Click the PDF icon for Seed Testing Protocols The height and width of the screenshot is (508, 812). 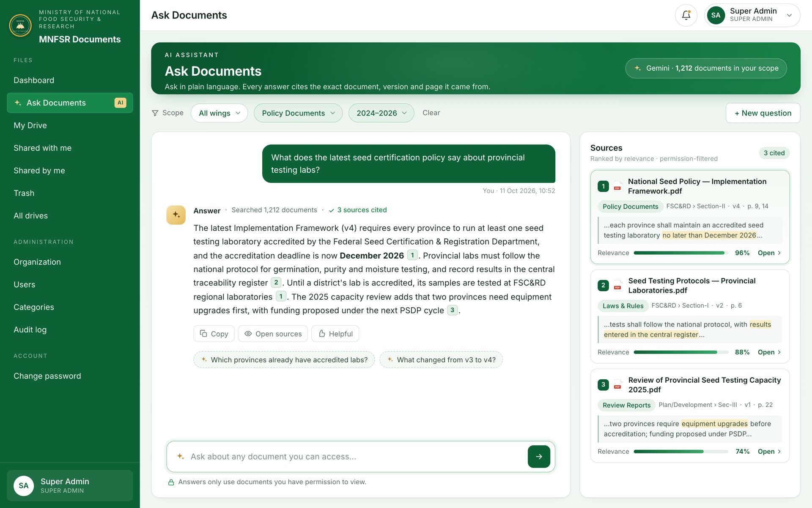click(617, 285)
